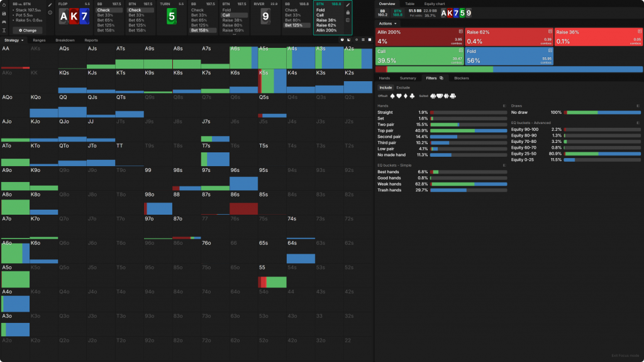Screen dimensions: 644x362
Task: Click the save icon in left sidebar
Action: pos(4,14)
